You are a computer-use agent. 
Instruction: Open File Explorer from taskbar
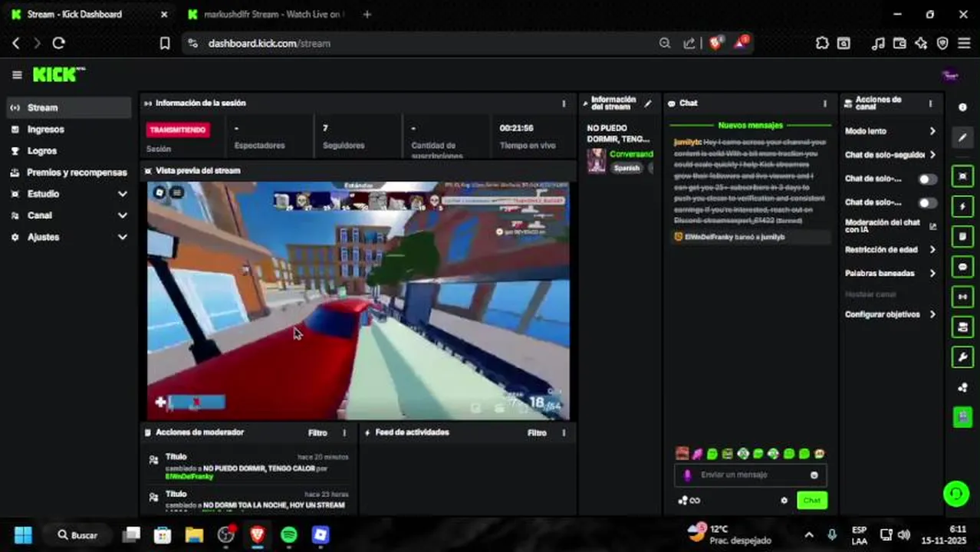tap(194, 534)
